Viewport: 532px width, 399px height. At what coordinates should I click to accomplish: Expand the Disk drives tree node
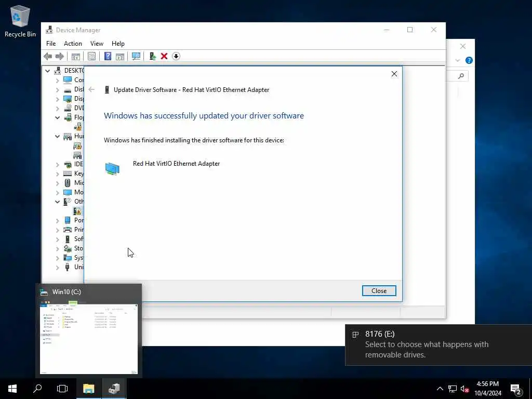click(57, 90)
